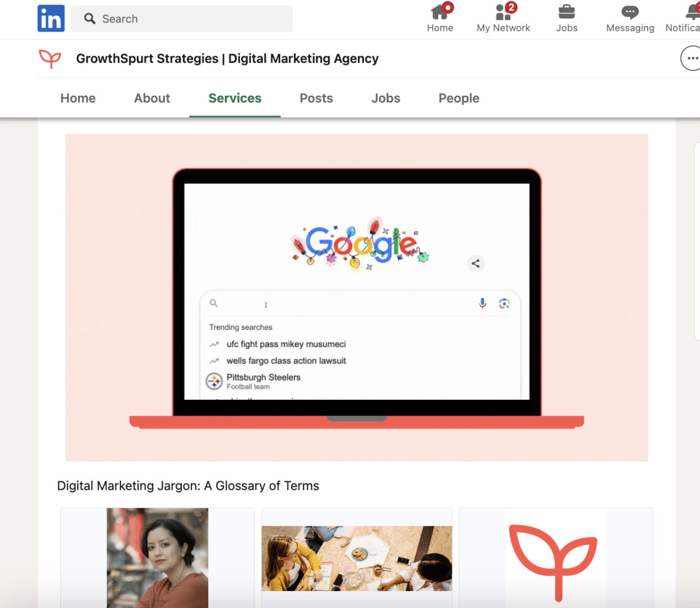Viewport: 700px width, 608px height.
Task: Open the People tab
Action: pyautogui.click(x=459, y=98)
